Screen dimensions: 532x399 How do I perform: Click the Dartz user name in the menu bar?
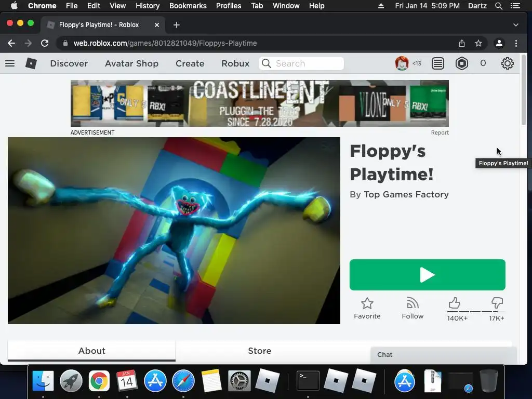pos(477,6)
